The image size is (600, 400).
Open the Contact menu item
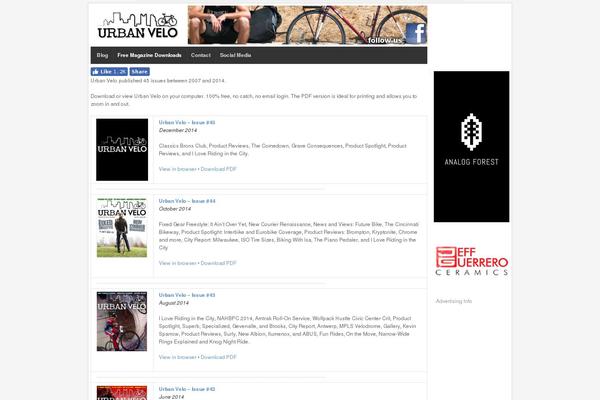click(x=201, y=55)
